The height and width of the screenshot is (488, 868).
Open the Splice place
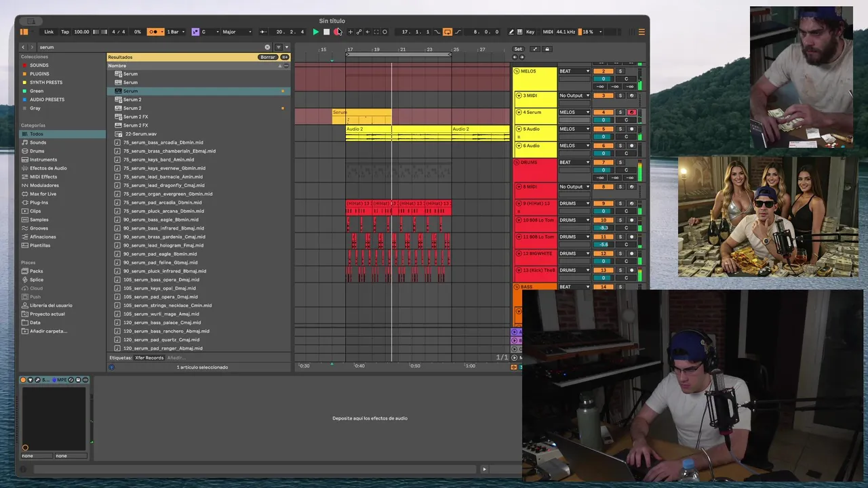[x=36, y=279]
